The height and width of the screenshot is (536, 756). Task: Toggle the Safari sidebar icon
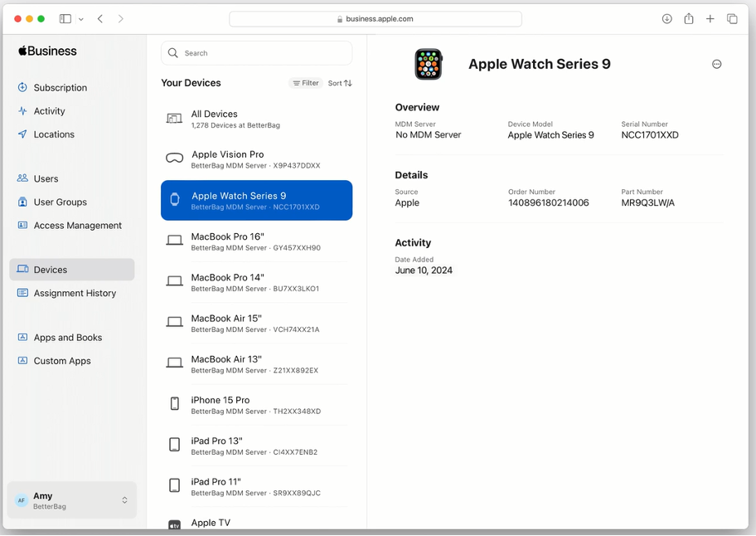pyautogui.click(x=65, y=19)
